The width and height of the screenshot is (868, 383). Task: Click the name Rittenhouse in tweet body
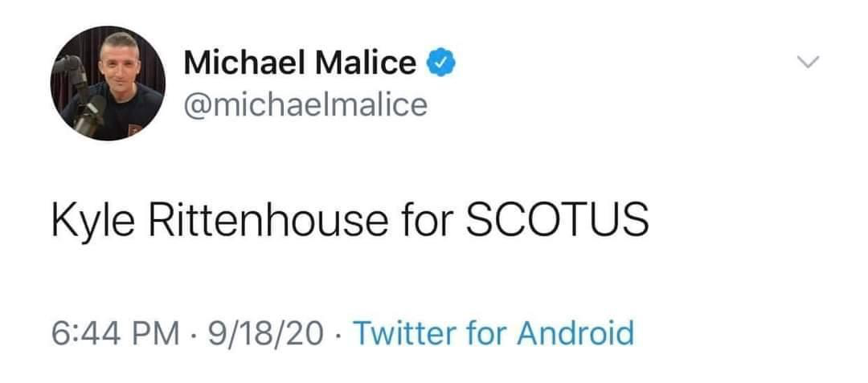268,219
